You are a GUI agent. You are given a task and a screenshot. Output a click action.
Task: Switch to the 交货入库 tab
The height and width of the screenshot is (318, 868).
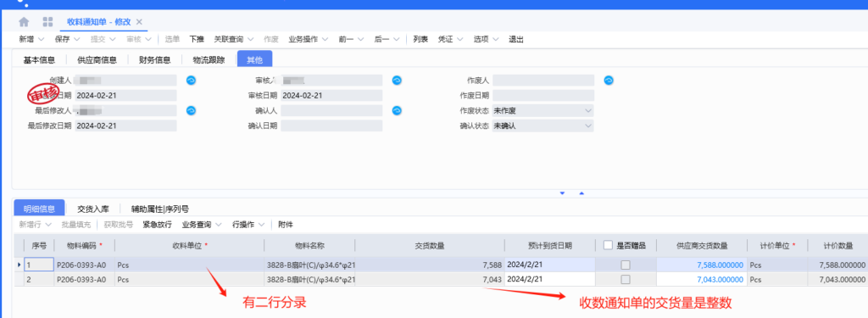(93, 209)
